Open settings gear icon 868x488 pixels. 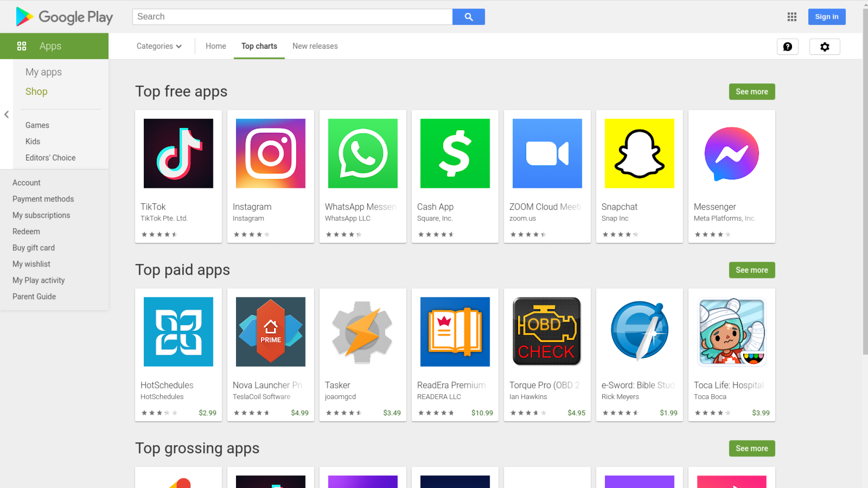(x=825, y=47)
